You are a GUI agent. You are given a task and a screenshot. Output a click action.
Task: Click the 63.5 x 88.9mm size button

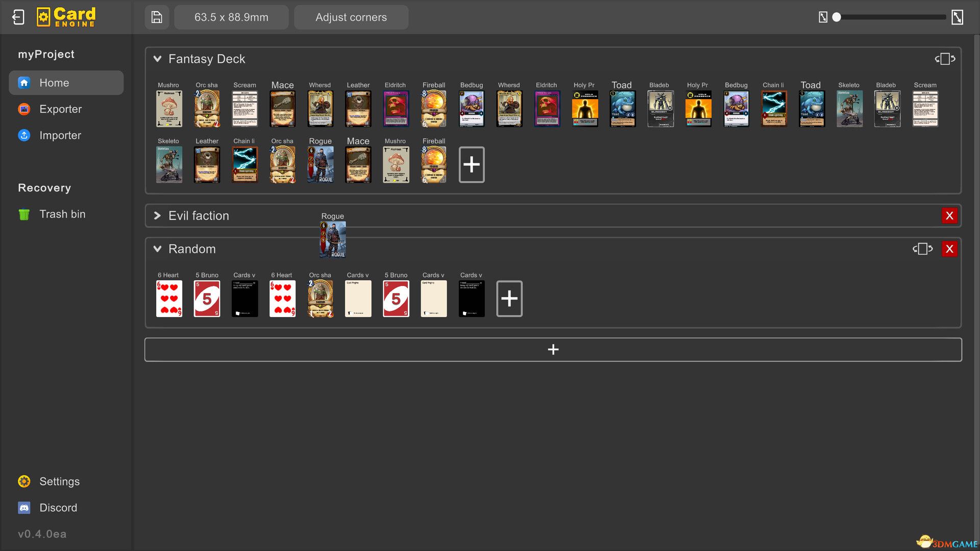(231, 17)
